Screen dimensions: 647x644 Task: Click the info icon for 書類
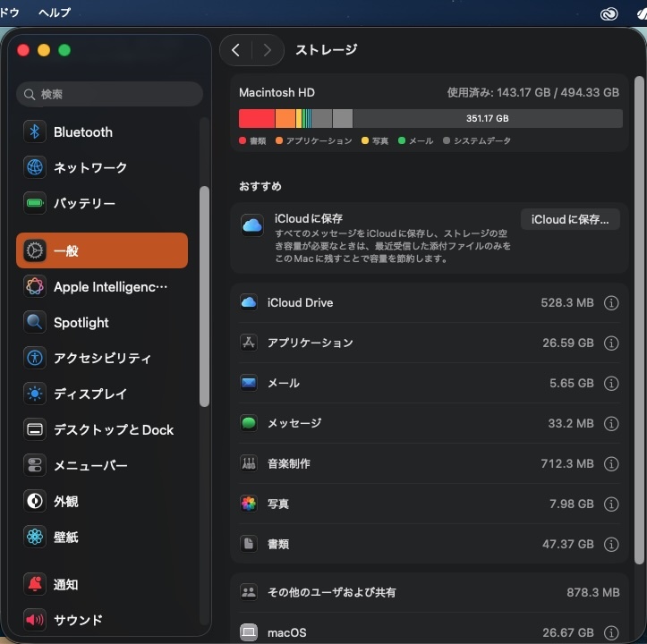pos(611,544)
